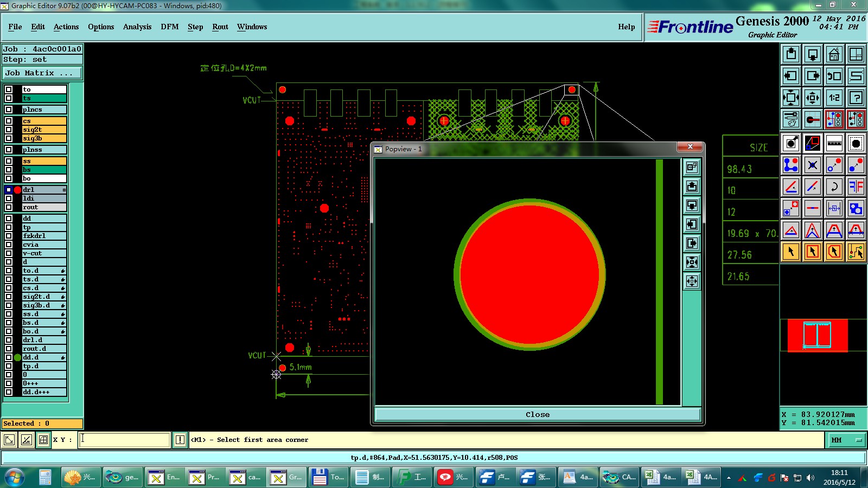This screenshot has height=488, width=868.
Task: Toggle the checkbox for layer 'ts'
Action: click(x=9, y=98)
